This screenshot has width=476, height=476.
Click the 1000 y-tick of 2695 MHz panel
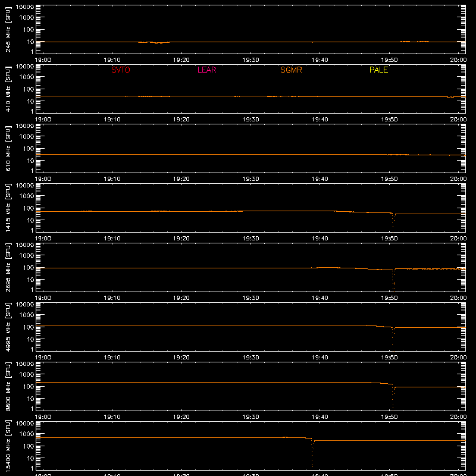click(27, 256)
